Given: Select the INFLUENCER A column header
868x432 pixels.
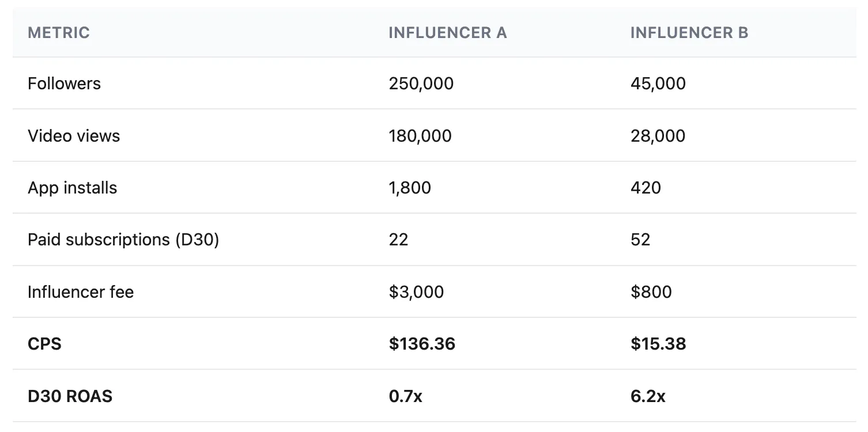Looking at the screenshot, I should (x=448, y=33).
